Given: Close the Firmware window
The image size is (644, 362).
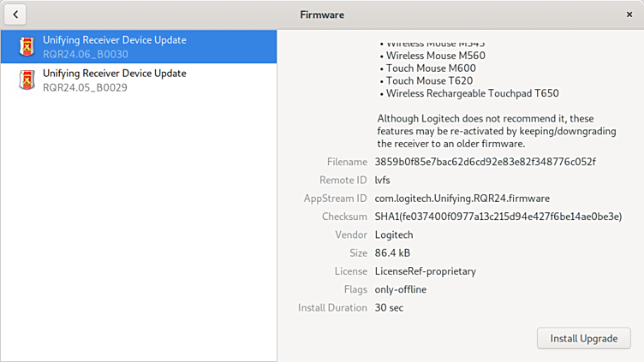Looking at the screenshot, I should (x=629, y=15).
